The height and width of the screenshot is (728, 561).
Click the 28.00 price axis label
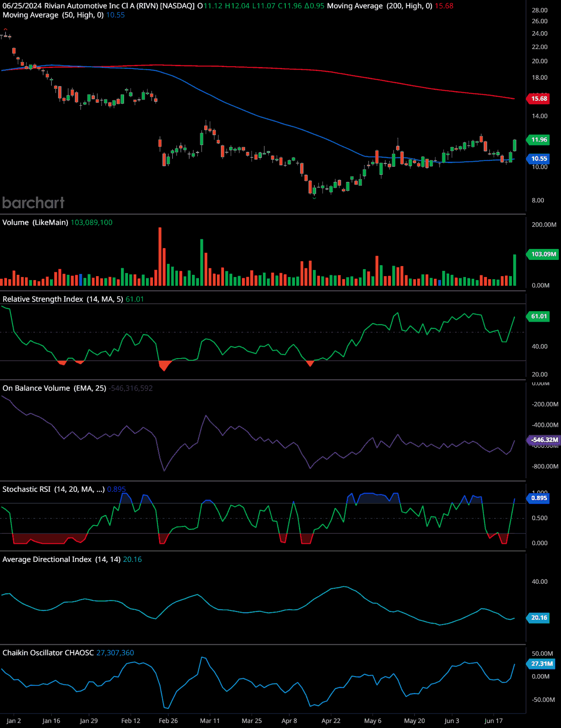[x=540, y=11]
